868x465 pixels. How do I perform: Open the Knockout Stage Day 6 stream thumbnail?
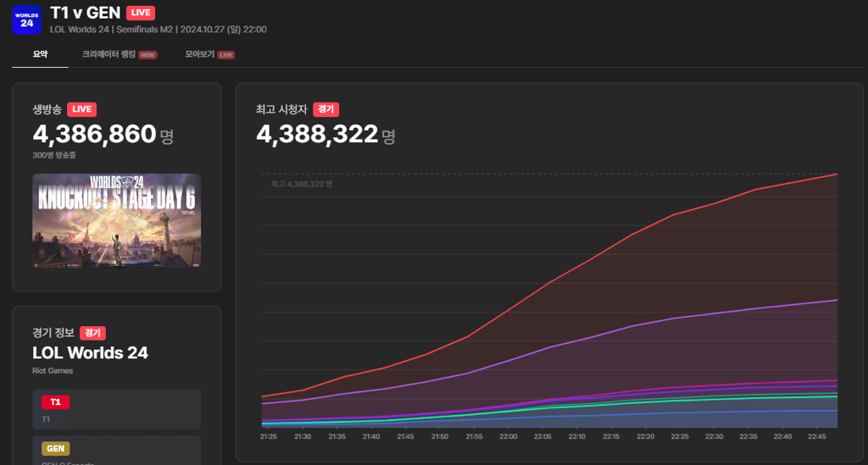[116, 220]
